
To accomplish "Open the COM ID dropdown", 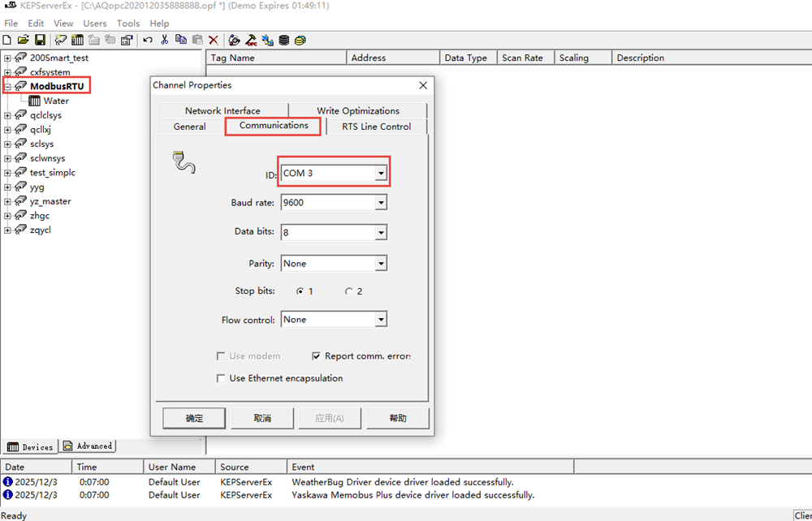I will coord(380,174).
